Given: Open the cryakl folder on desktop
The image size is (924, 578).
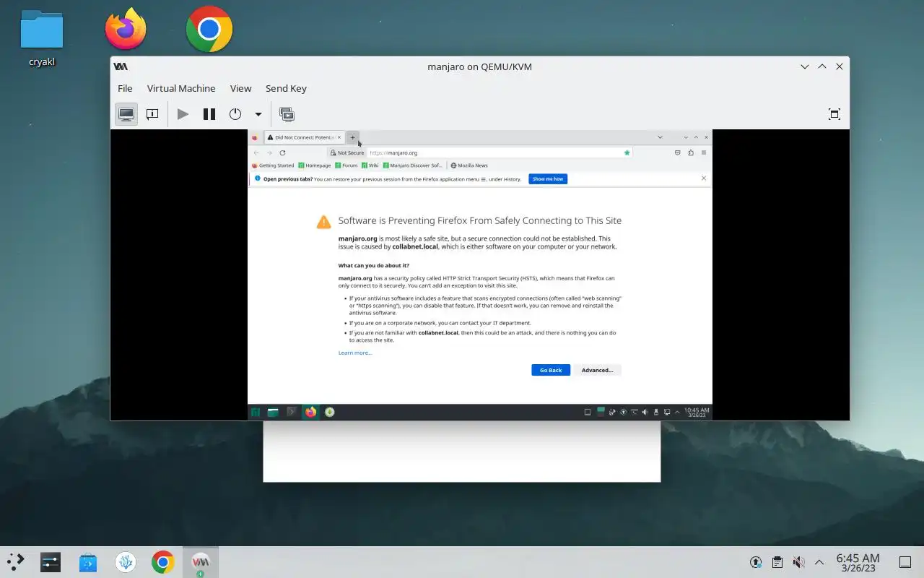Looking at the screenshot, I should click(x=42, y=38).
